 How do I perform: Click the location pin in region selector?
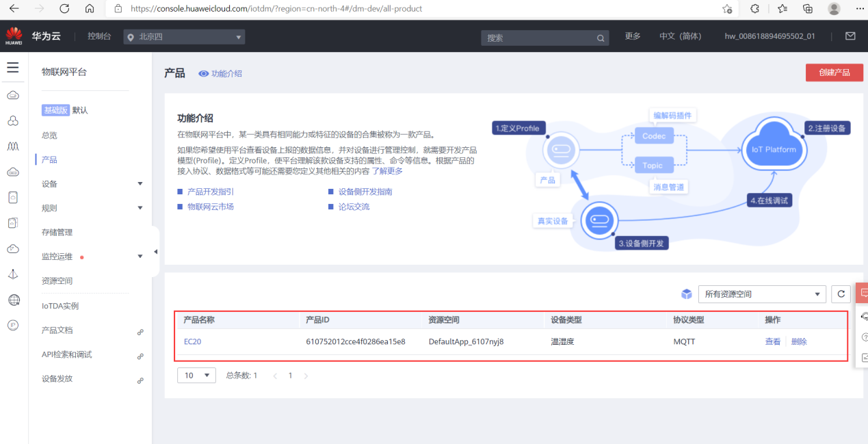(131, 37)
